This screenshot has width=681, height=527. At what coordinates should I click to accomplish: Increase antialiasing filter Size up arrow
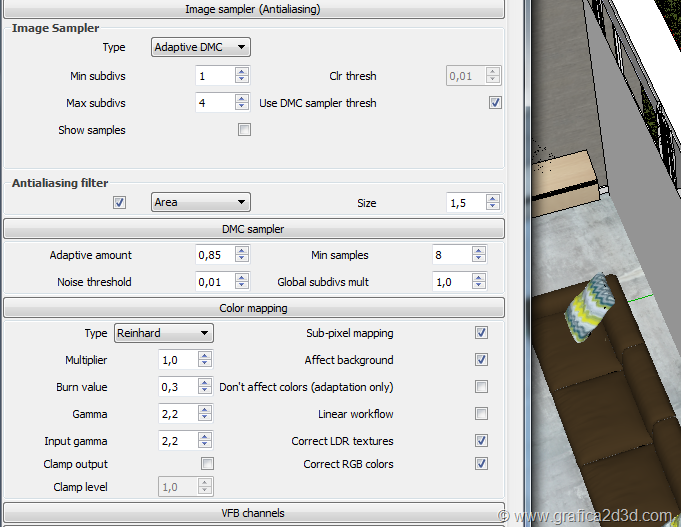click(x=493, y=199)
